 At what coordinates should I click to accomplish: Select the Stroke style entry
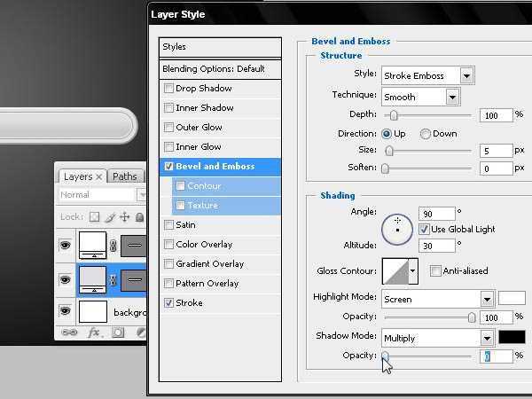coord(189,302)
